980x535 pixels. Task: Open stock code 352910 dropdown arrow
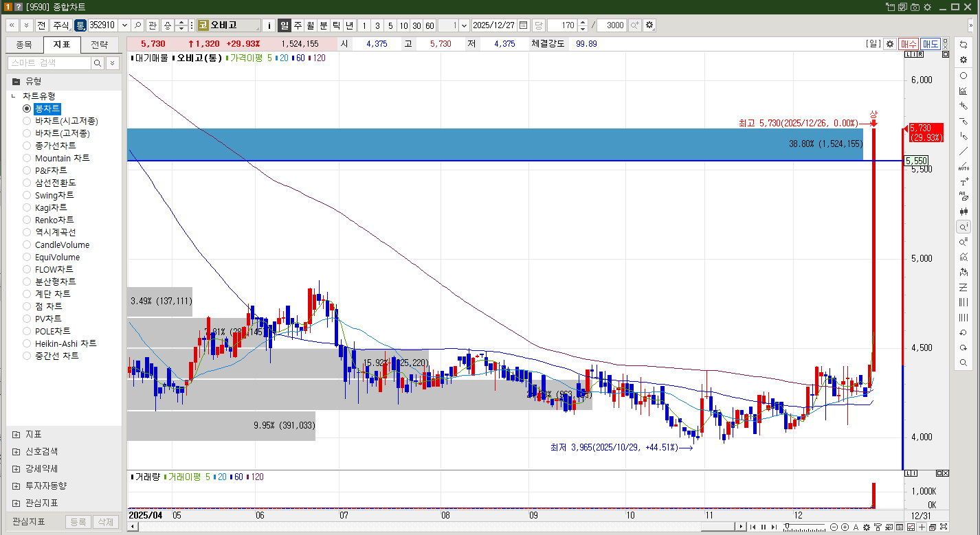coord(124,25)
